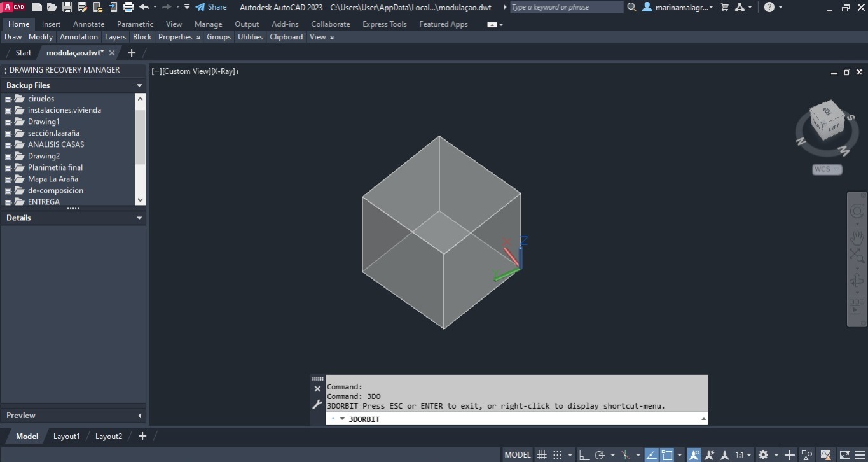This screenshot has height=462, width=868.
Task: Expand the ciruelos backup folder
Action: click(x=8, y=99)
